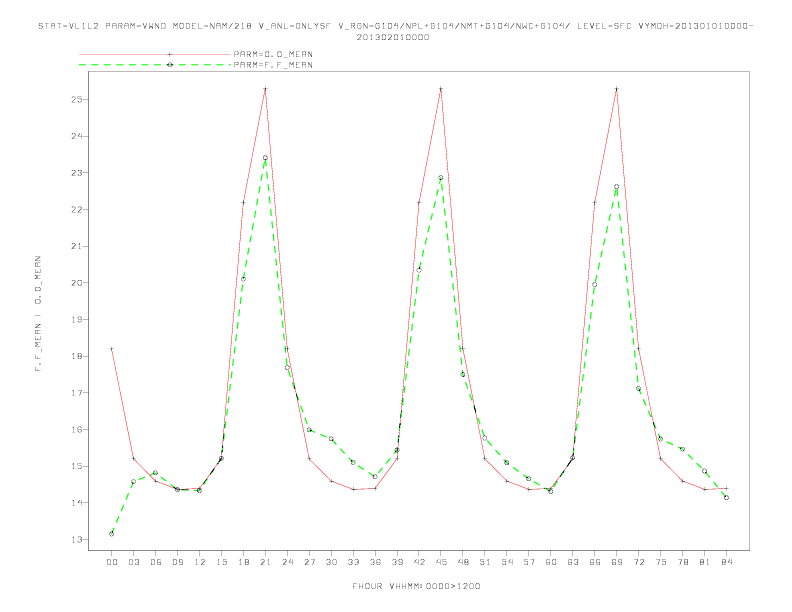Click x-axis tick label 84
The image size is (792, 612).
(727, 562)
